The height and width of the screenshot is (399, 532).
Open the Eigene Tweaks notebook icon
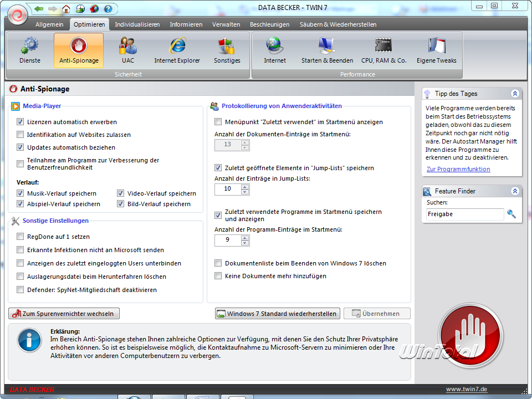click(437, 46)
